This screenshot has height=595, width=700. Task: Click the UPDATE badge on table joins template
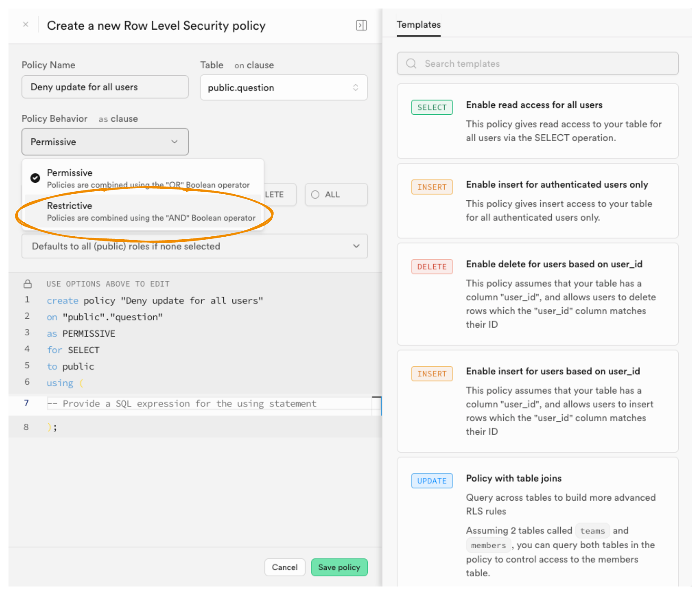point(432,481)
